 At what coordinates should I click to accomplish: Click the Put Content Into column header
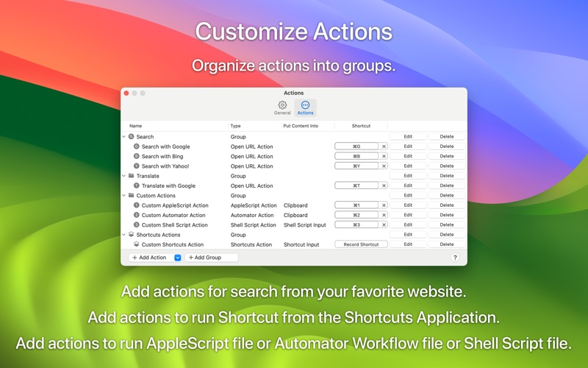click(x=301, y=126)
